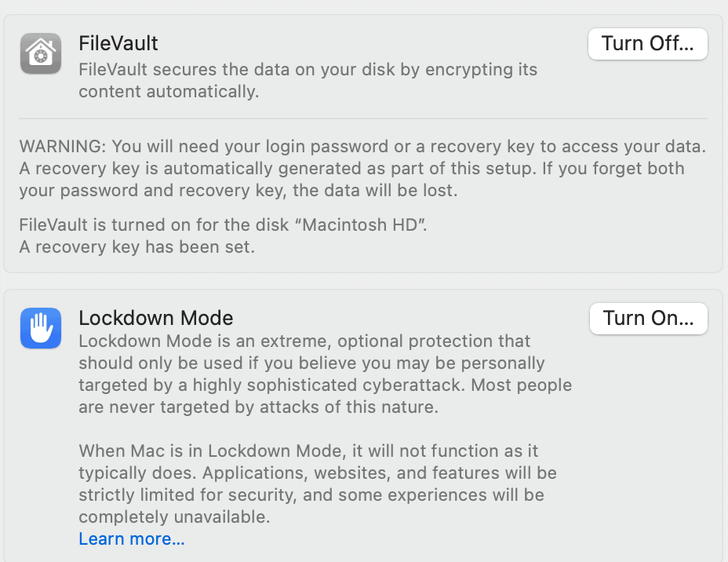Click the text "Most people are never targeted"
The width and height of the screenshot is (728, 562).
pyautogui.click(x=325, y=396)
